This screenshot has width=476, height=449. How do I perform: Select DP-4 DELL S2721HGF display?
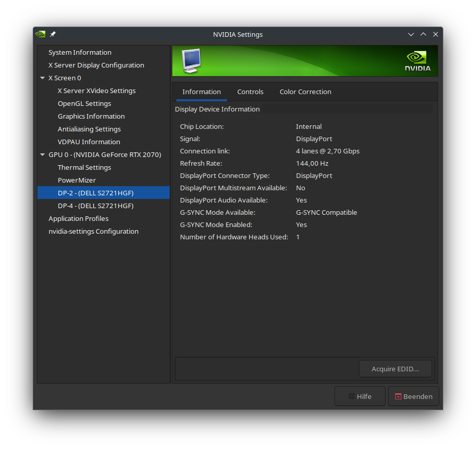(96, 206)
